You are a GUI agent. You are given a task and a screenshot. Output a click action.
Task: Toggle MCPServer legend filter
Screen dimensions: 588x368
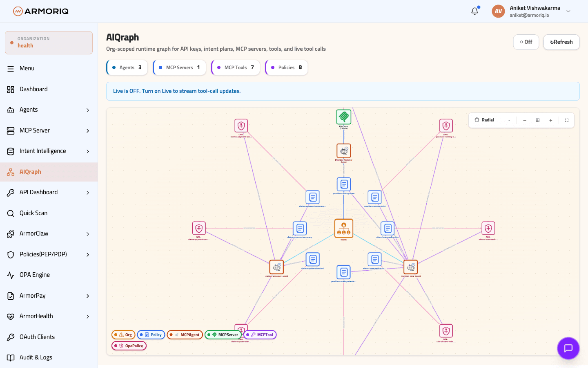tap(223, 335)
